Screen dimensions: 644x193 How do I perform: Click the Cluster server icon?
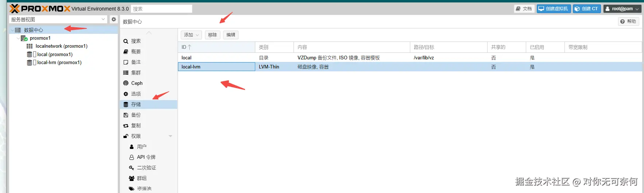tap(126, 73)
